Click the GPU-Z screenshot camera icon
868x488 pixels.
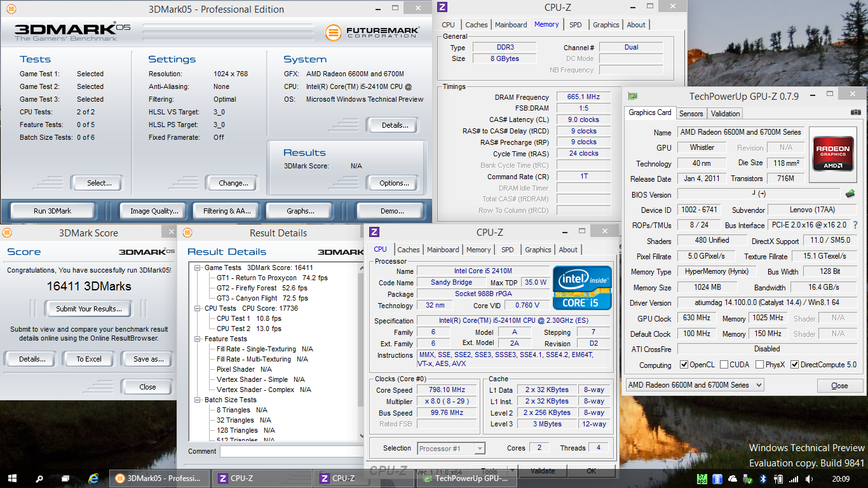click(855, 112)
